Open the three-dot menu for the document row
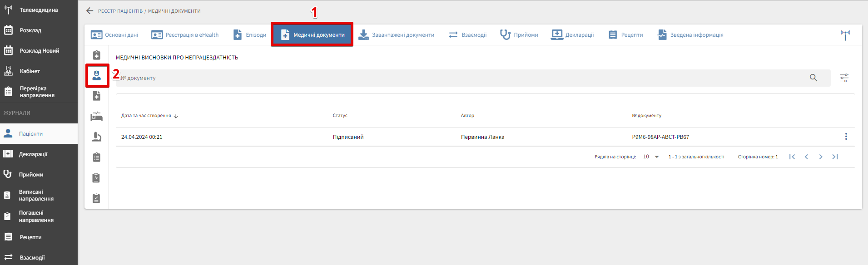Viewport: 868px width, 265px height. [x=845, y=137]
